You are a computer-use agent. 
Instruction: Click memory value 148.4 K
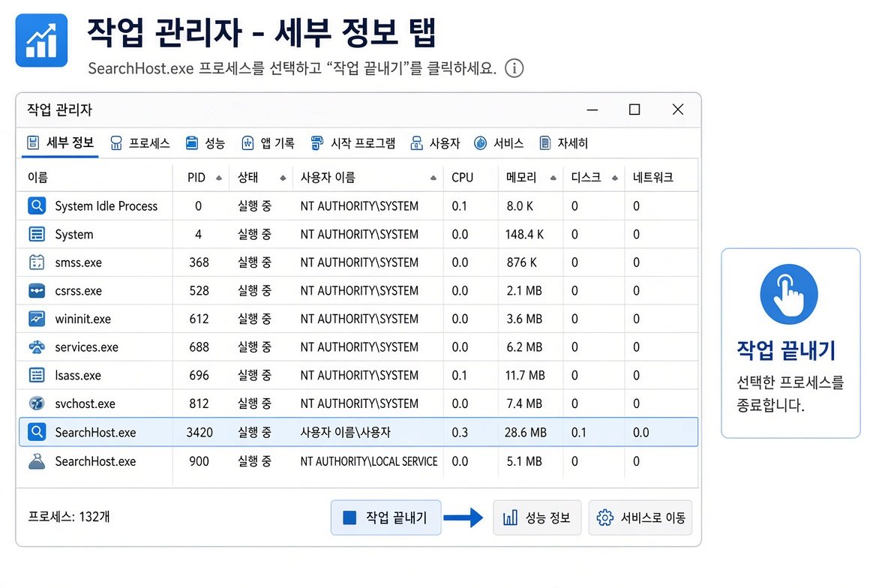click(x=524, y=234)
